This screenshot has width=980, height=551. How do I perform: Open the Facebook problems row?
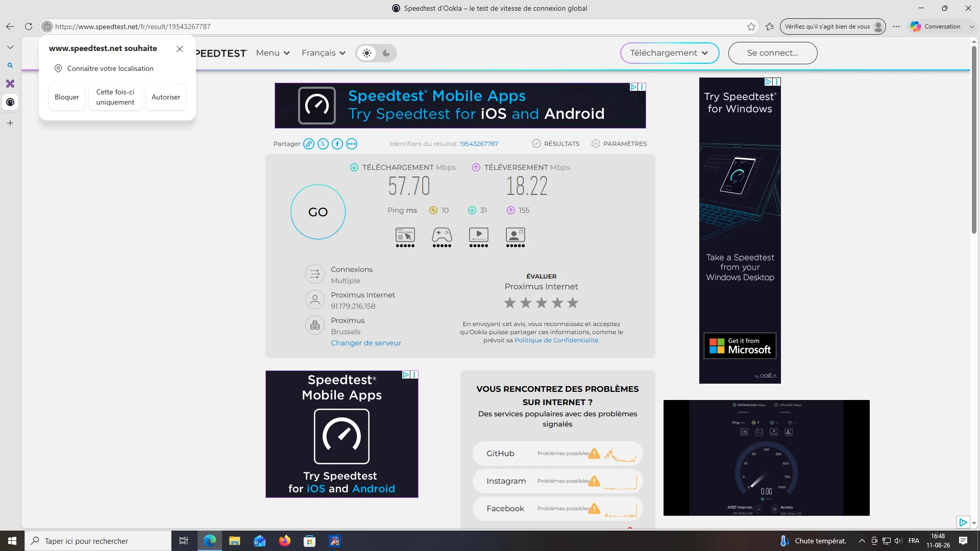[x=557, y=509]
